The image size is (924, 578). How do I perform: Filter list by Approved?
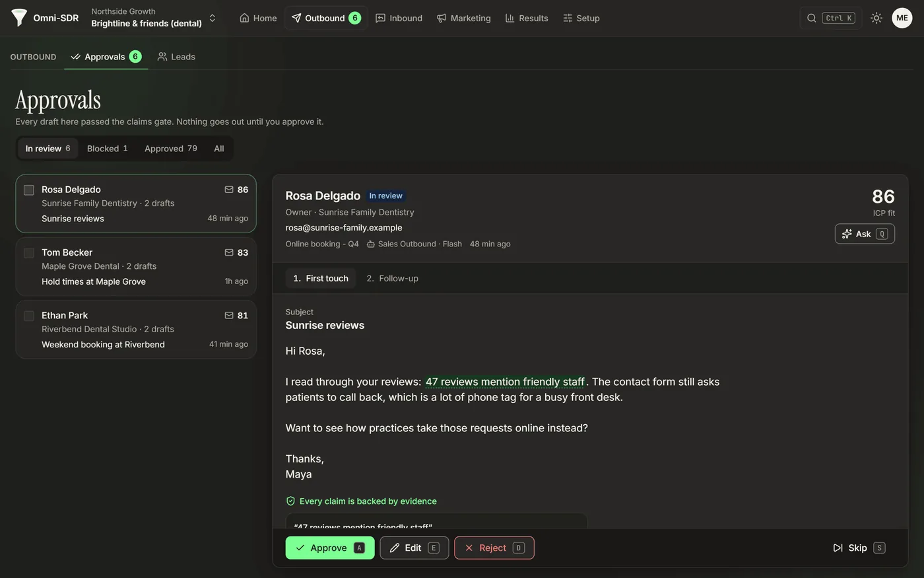tap(171, 149)
